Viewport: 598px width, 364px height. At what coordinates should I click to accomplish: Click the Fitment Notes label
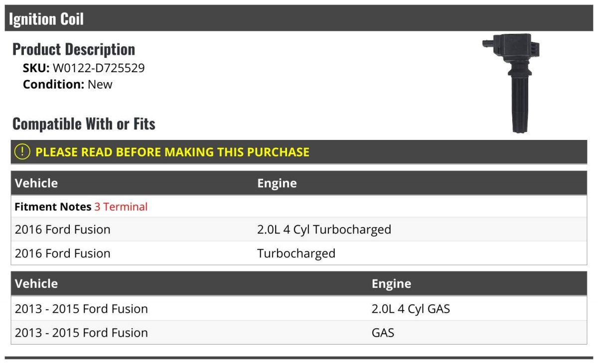[53, 207]
